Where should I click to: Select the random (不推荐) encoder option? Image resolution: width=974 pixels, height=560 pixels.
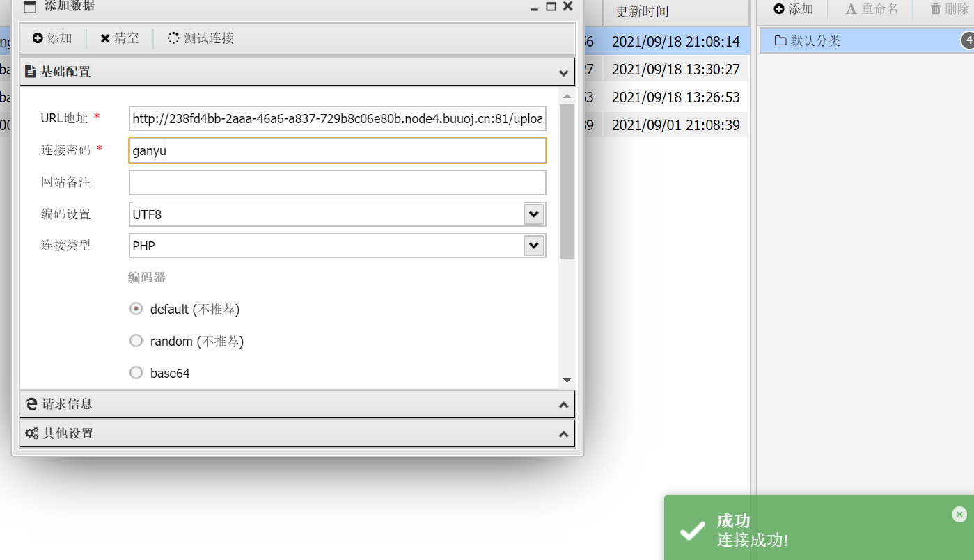(x=136, y=340)
